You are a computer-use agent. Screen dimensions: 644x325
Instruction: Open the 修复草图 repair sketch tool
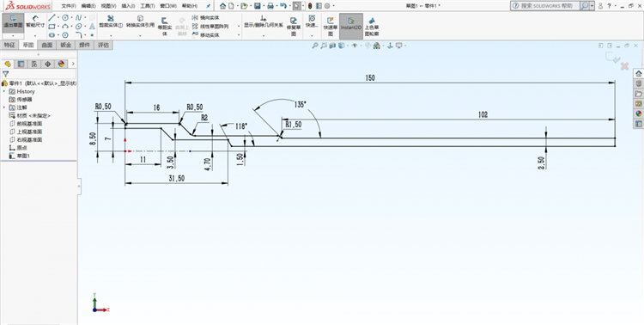294,27
